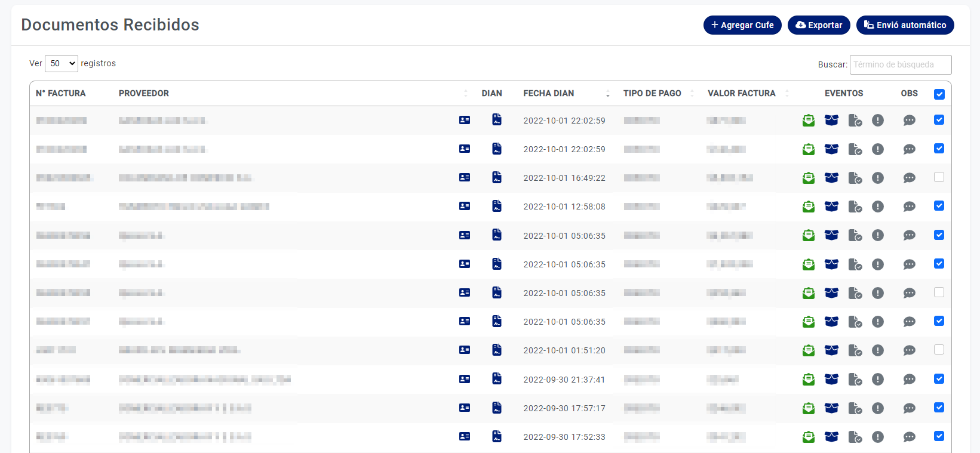
Task: Click the VALOR FACTURA column header
Action: (x=741, y=94)
